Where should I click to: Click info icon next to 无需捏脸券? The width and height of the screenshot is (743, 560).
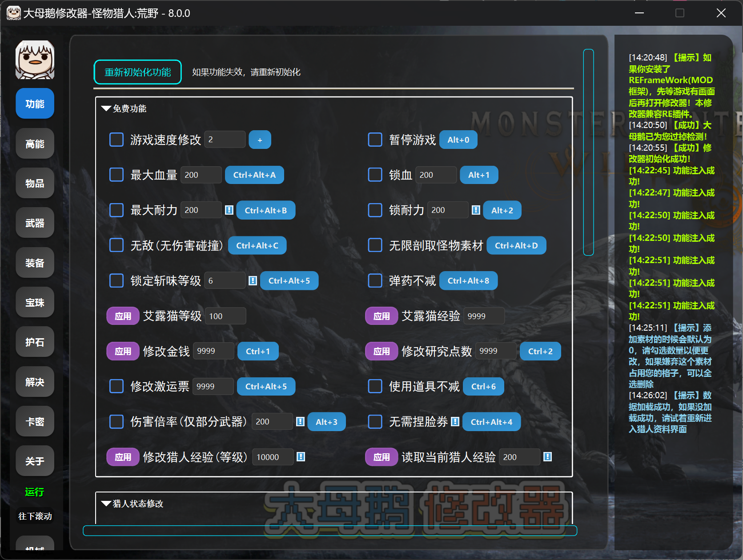(x=455, y=422)
